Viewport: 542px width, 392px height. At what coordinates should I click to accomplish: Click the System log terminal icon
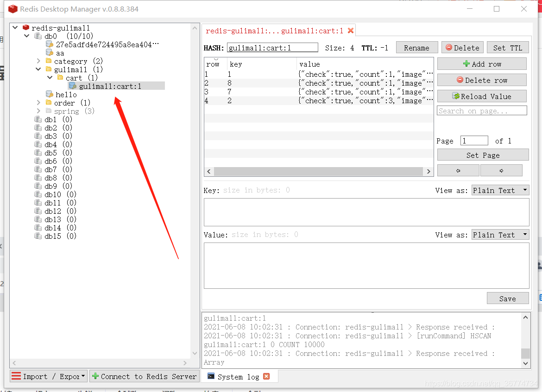coord(211,376)
